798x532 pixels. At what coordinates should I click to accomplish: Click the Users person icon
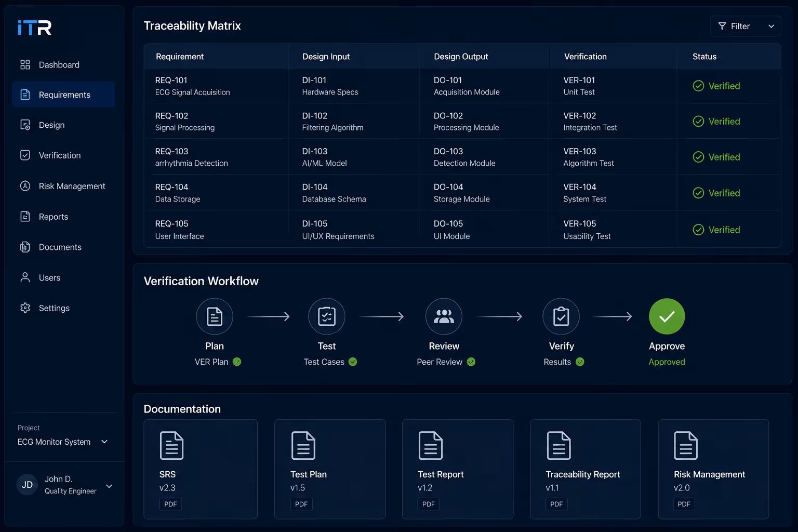[25, 277]
